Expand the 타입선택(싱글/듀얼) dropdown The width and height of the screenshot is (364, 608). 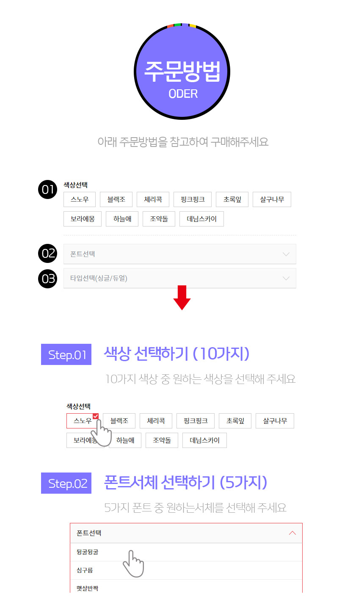(x=179, y=278)
